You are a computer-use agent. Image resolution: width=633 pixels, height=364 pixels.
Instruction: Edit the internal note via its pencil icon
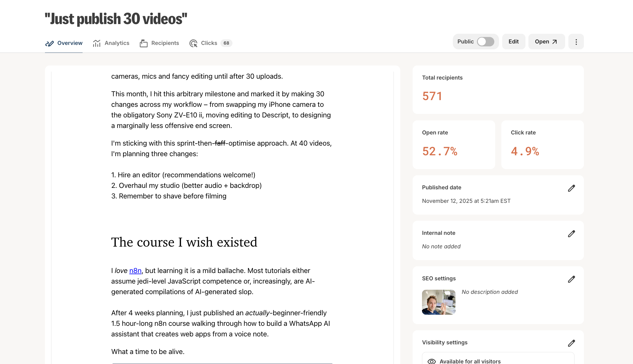(572, 233)
